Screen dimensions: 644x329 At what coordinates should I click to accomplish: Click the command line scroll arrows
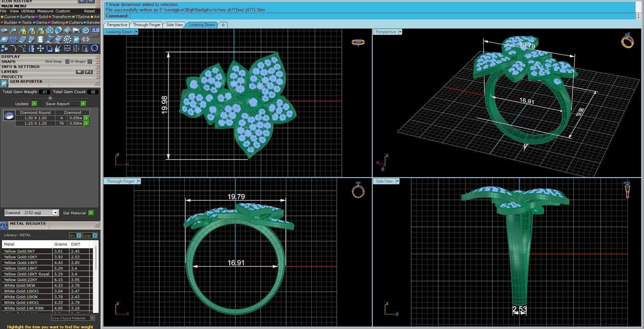(x=639, y=16)
